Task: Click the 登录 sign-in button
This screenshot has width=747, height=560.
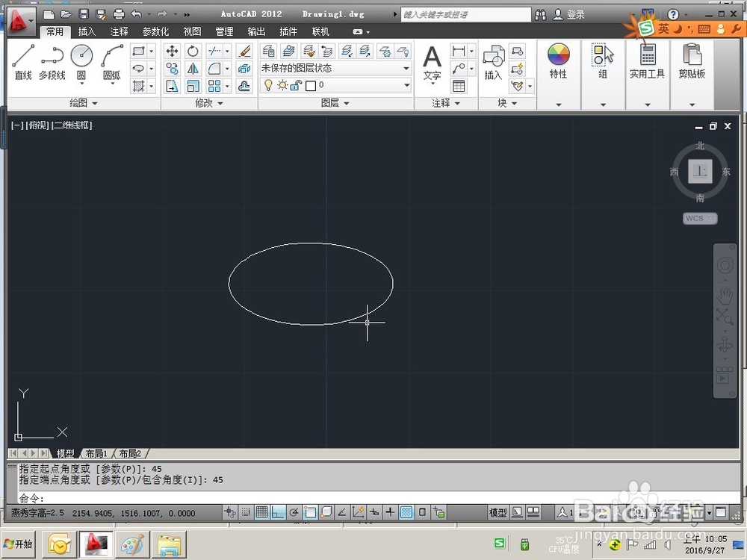Action: click(x=568, y=15)
